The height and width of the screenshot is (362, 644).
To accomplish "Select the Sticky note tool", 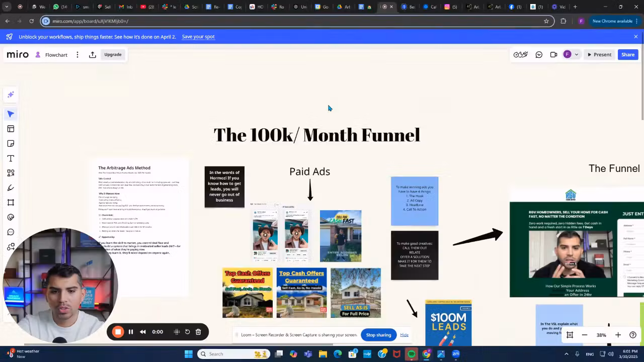I will coord(11,144).
